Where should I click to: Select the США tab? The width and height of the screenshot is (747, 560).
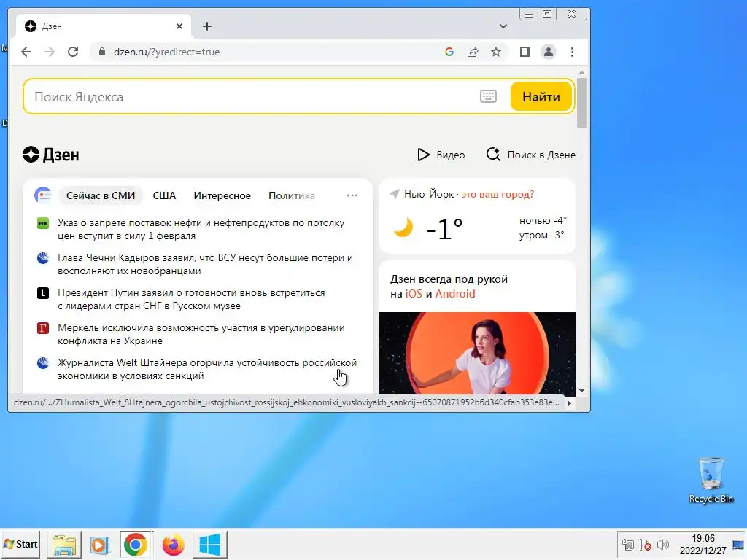(x=164, y=195)
